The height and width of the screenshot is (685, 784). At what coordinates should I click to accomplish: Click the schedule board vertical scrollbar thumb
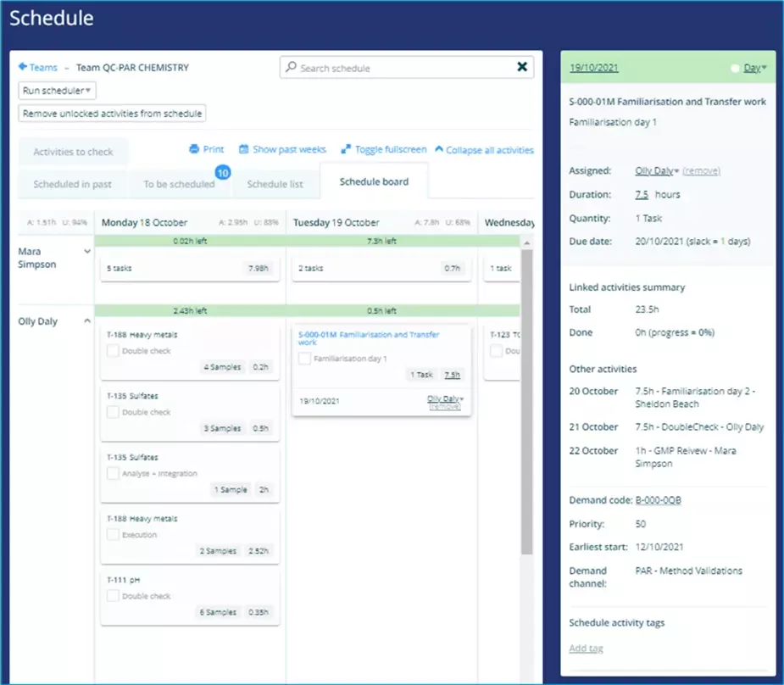pyautogui.click(x=526, y=402)
